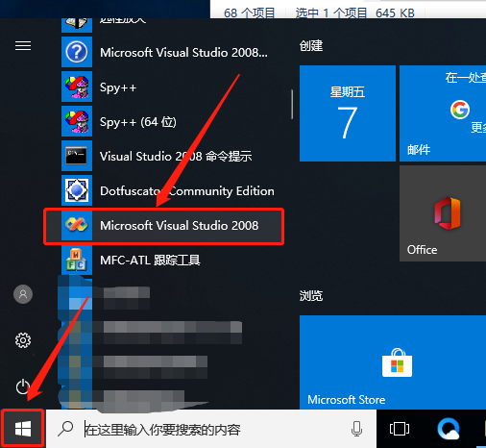Click the 浏览 tile group header
Image resolution: width=486 pixels, height=448 pixels.
coord(311,295)
